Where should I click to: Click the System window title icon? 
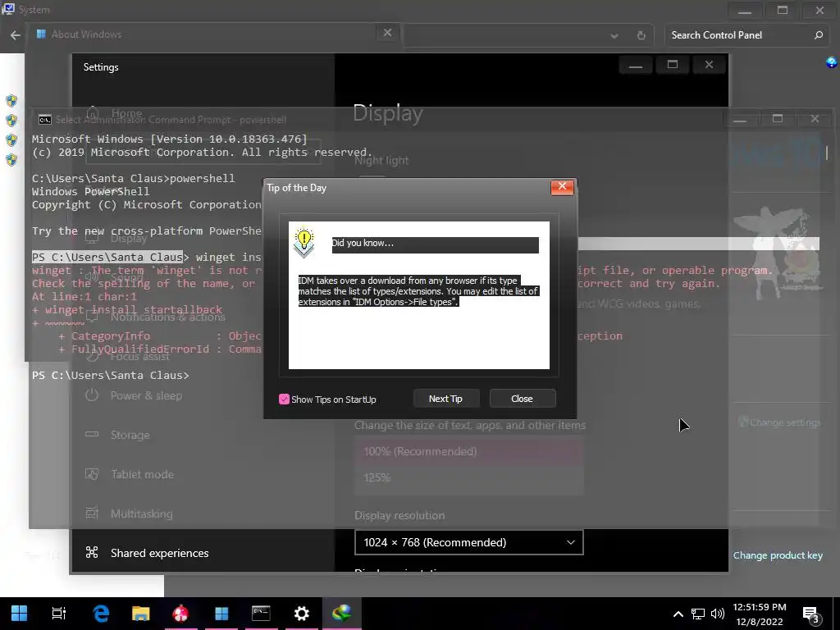click(8, 9)
